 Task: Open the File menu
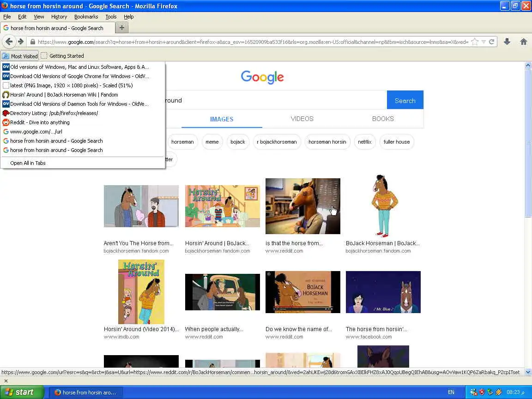(7, 17)
